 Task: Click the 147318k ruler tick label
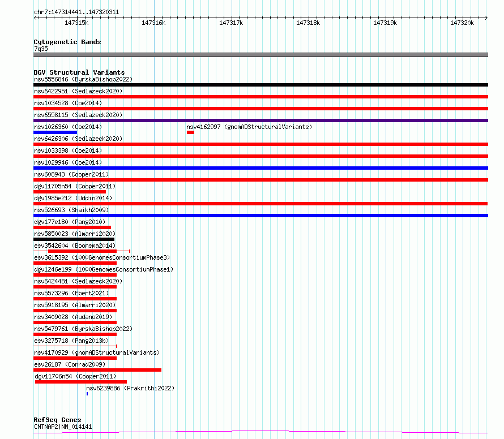pos(308,23)
